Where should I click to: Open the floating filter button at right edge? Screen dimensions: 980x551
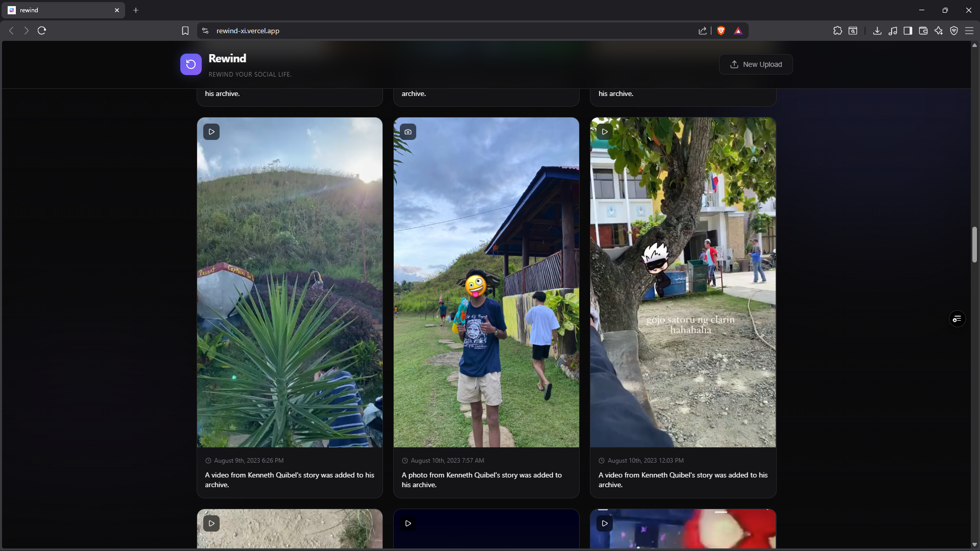957,319
